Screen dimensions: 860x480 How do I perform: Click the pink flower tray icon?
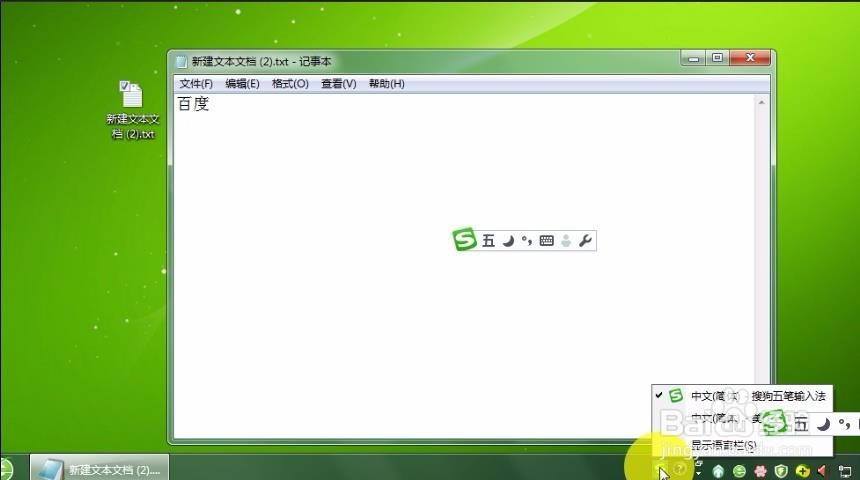pos(760,471)
